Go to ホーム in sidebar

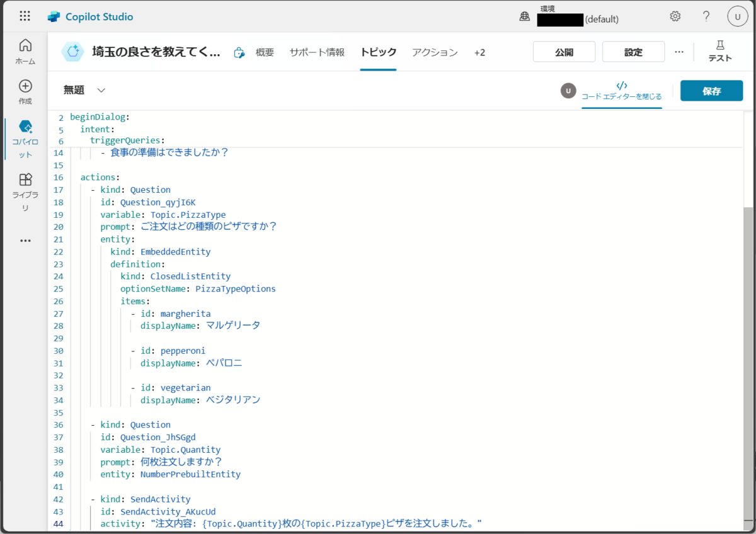[25, 52]
